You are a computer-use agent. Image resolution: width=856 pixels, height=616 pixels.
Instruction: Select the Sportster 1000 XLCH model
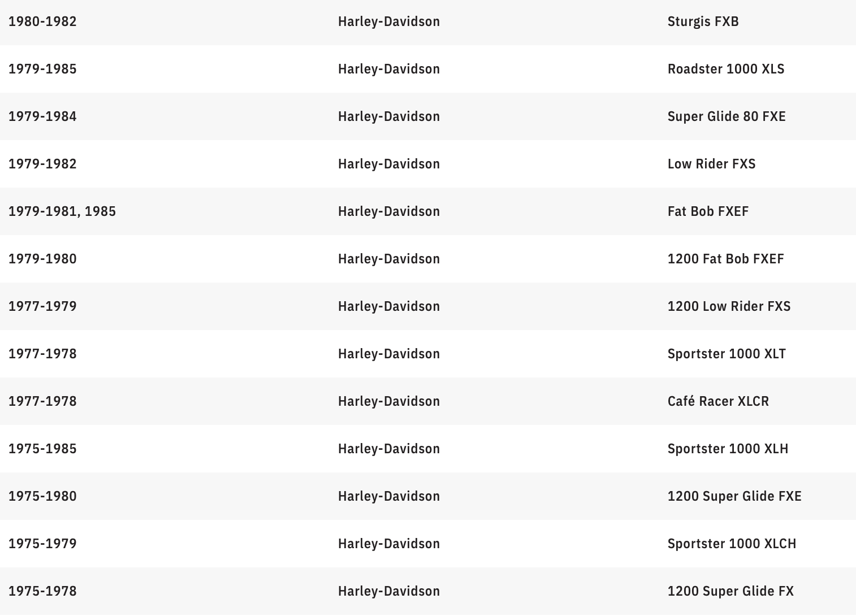point(732,544)
